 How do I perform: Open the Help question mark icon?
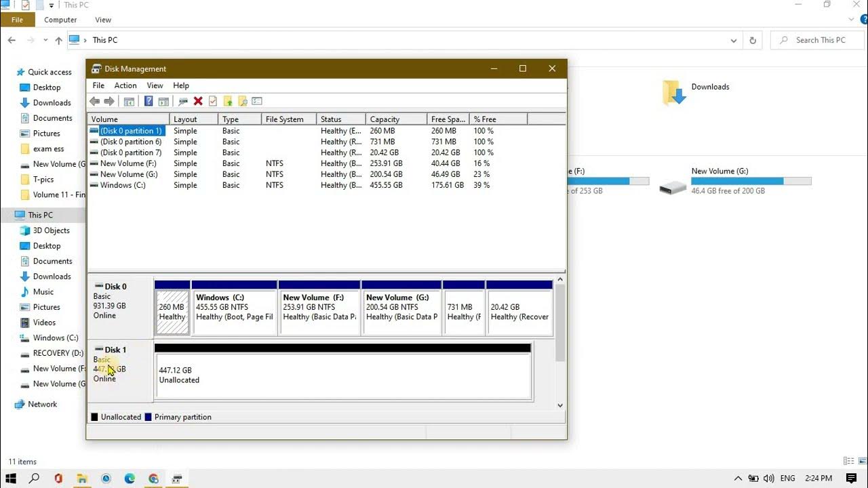point(149,101)
